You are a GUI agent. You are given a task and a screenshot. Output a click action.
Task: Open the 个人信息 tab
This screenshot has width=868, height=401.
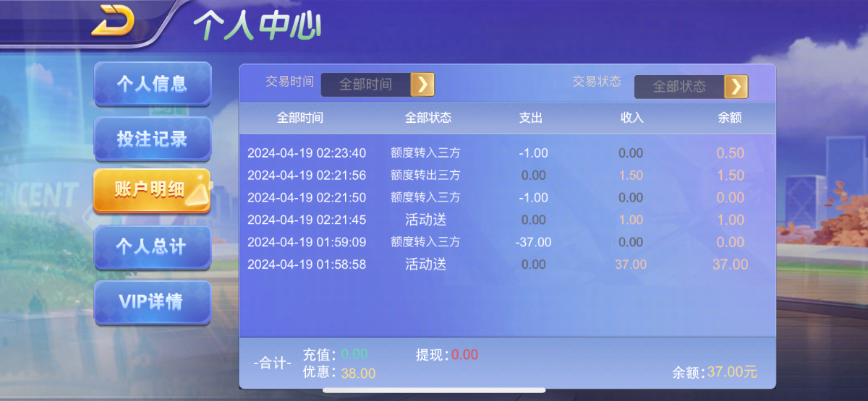click(x=152, y=84)
